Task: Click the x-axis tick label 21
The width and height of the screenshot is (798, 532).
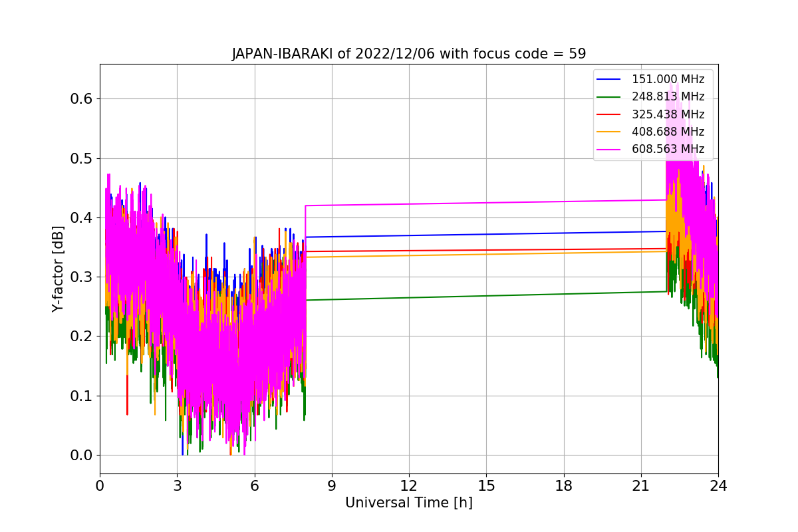Action: 641,486
